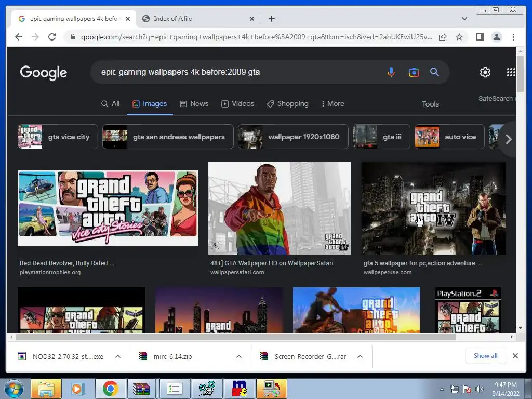The width and height of the screenshot is (532, 399).
Task: Open Windows Explorer from taskbar
Action: [x=46, y=389]
